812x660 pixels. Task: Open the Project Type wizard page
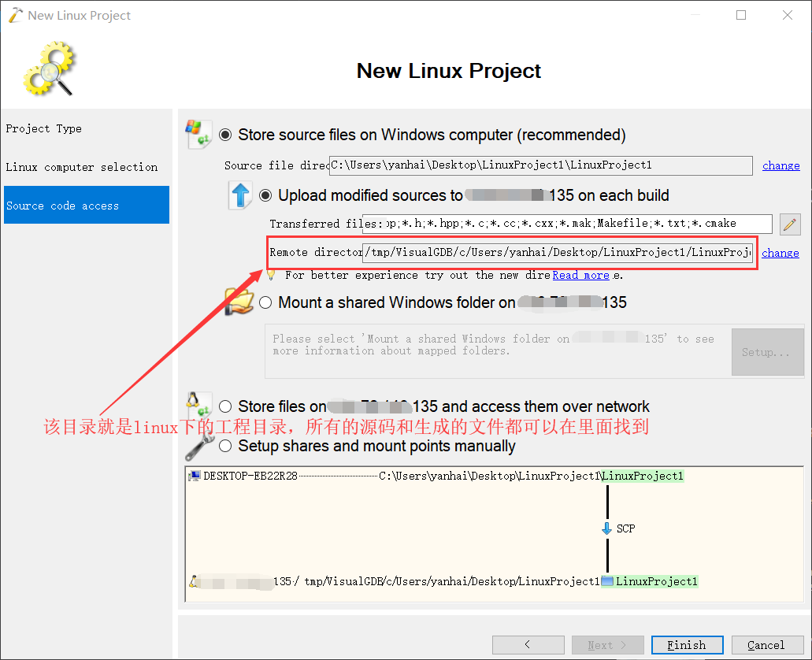tap(45, 128)
